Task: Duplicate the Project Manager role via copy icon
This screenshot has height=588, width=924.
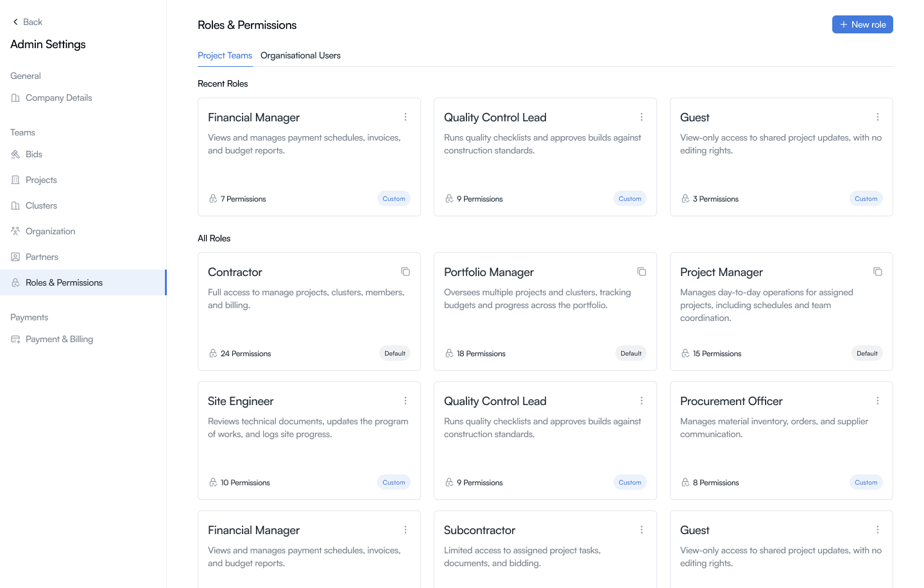Action: 878,272
